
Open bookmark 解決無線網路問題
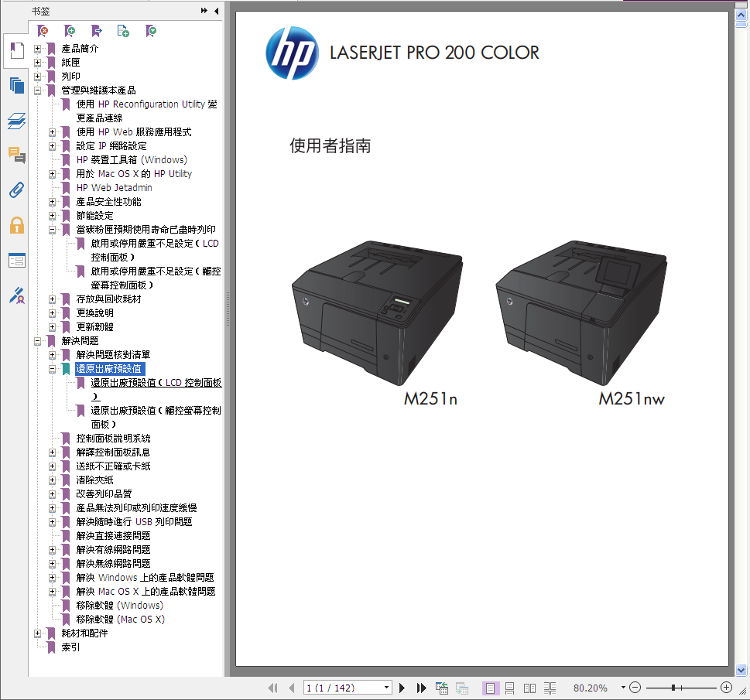[x=113, y=564]
